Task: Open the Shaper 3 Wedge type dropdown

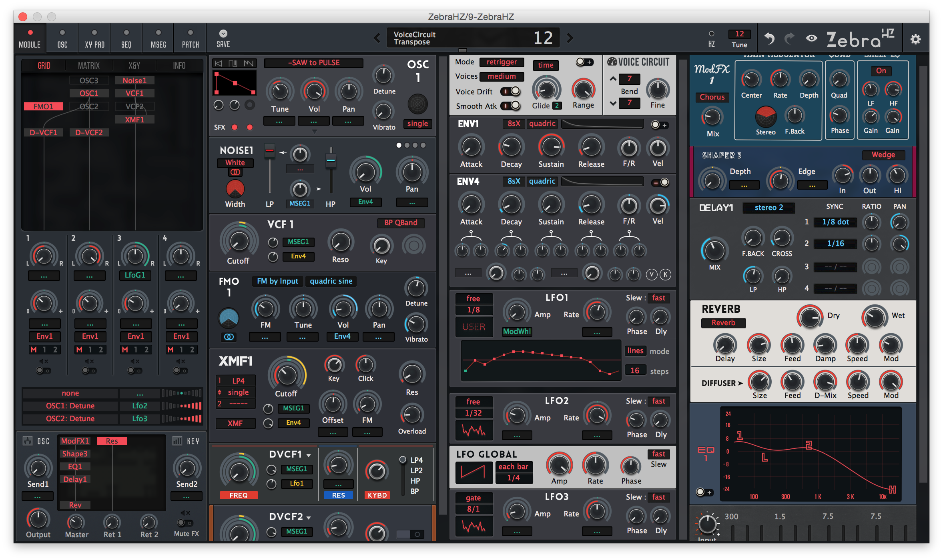Action: coord(883,155)
